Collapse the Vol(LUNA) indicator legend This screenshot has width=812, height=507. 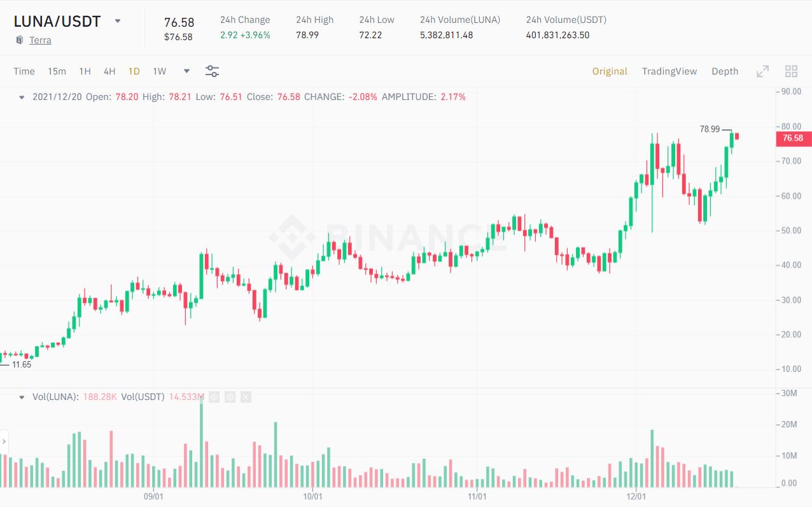[22, 397]
